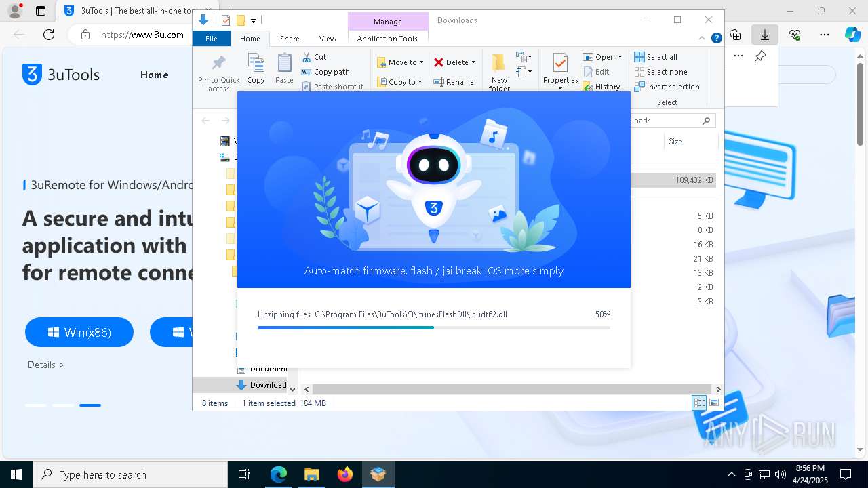Pin the Edge downloads panel

click(760, 56)
